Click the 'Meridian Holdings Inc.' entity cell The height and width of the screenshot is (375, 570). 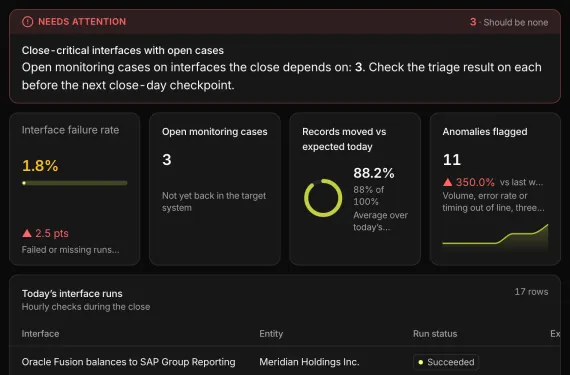(x=309, y=362)
